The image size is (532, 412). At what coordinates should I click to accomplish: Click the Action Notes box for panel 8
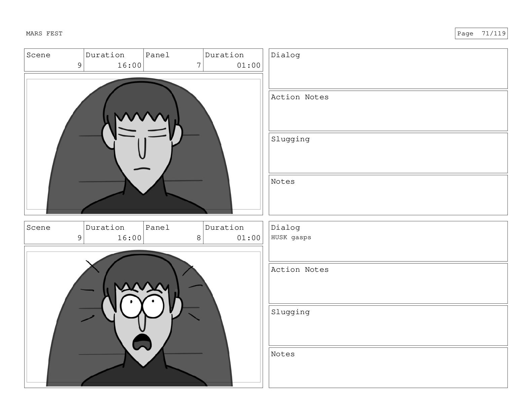388,284
